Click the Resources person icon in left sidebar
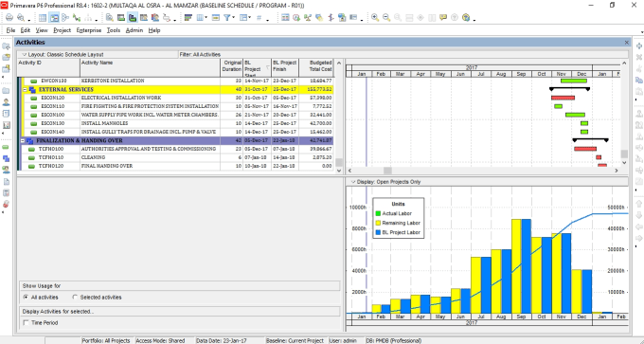This screenshot has height=344, width=644. (7, 102)
